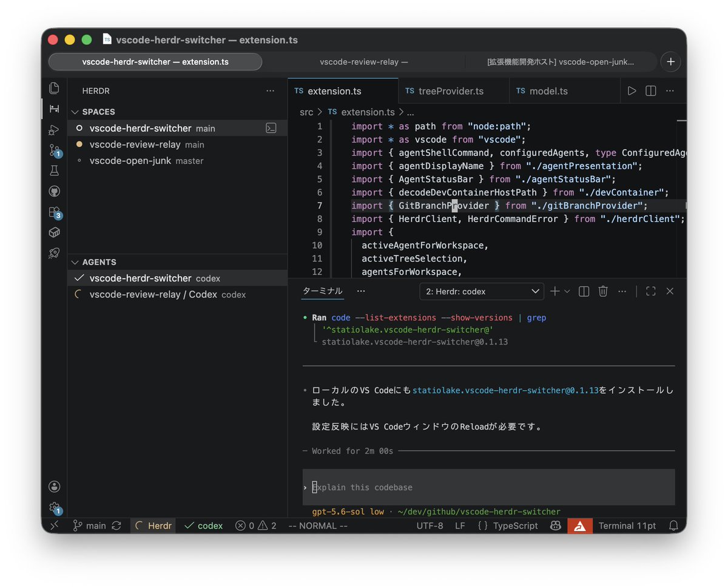
Task: Open the Manage gear icon
Action: coord(54,507)
